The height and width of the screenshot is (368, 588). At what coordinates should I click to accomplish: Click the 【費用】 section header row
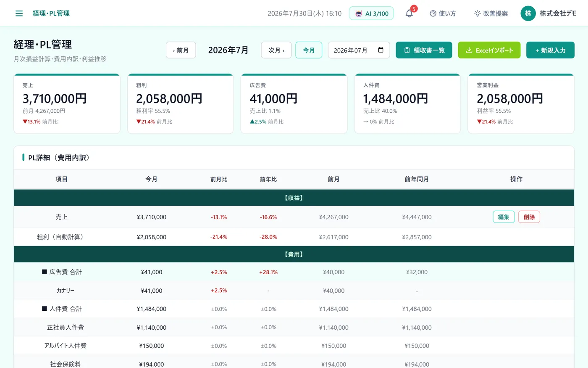pyautogui.click(x=294, y=254)
